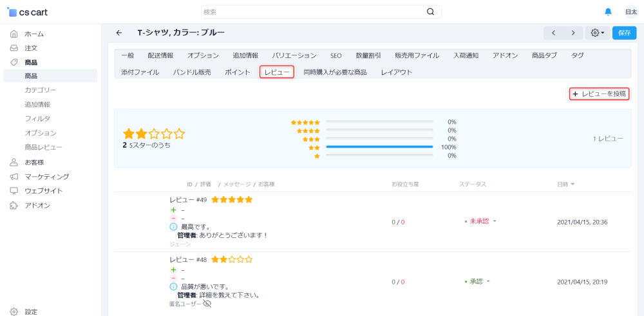
Task: Click the ホーム house icon in sidebar
Action: tap(14, 34)
